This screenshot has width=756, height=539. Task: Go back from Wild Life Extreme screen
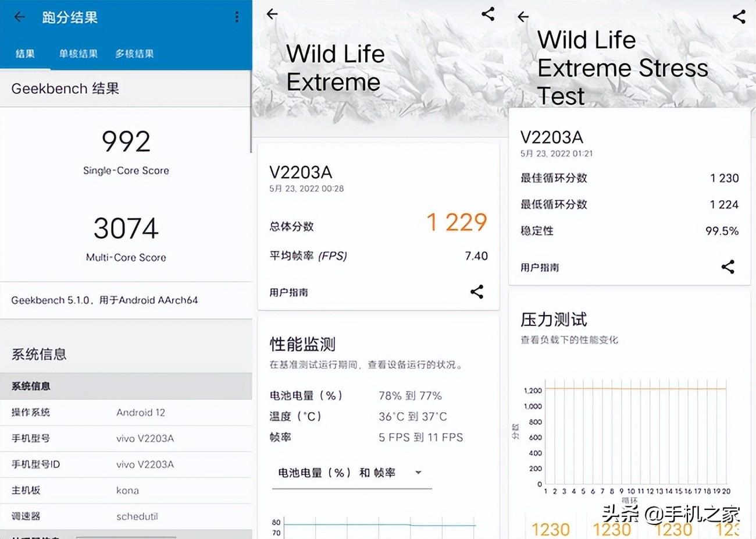(x=272, y=14)
